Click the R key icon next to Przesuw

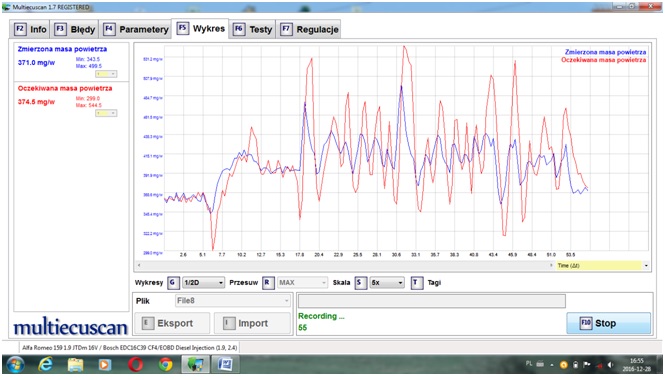pos(268,282)
